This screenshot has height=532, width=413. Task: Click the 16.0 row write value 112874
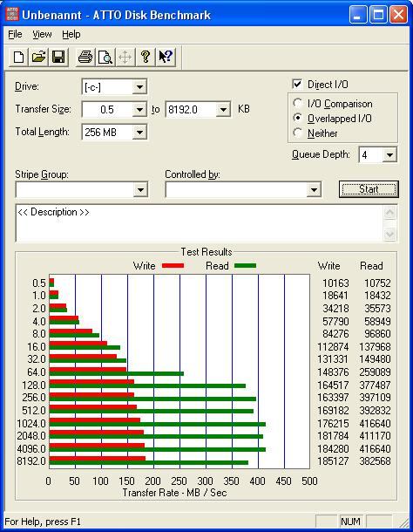[333, 347]
